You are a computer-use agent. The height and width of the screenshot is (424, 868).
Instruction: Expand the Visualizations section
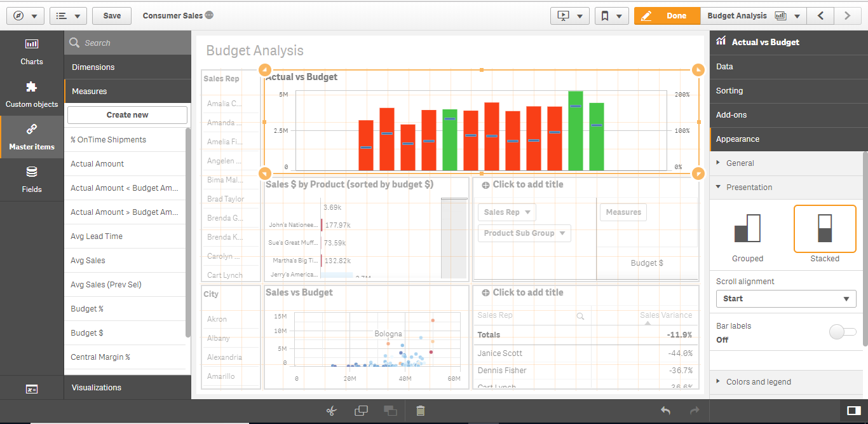[x=128, y=388]
